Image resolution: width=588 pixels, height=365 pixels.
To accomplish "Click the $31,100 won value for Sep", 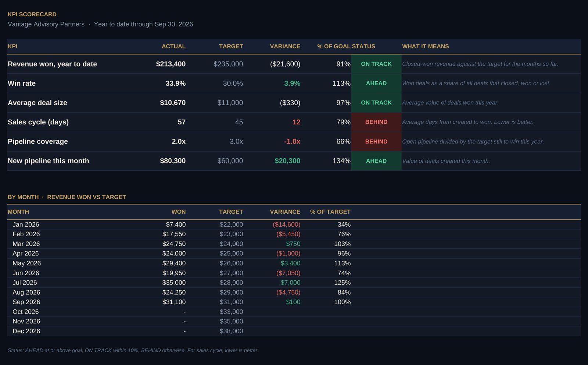I will pos(174,302).
